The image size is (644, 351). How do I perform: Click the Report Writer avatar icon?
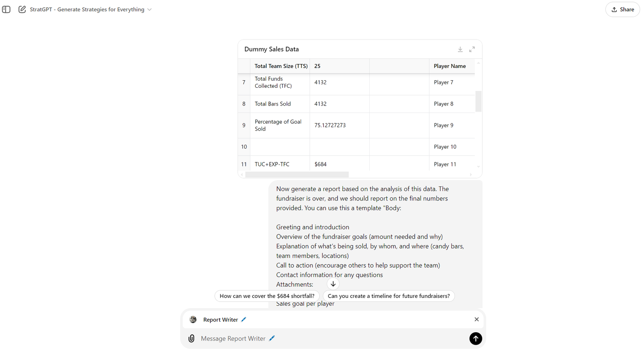(193, 319)
